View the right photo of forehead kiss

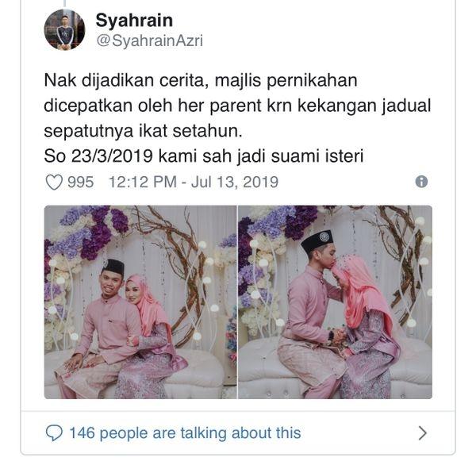click(x=335, y=302)
